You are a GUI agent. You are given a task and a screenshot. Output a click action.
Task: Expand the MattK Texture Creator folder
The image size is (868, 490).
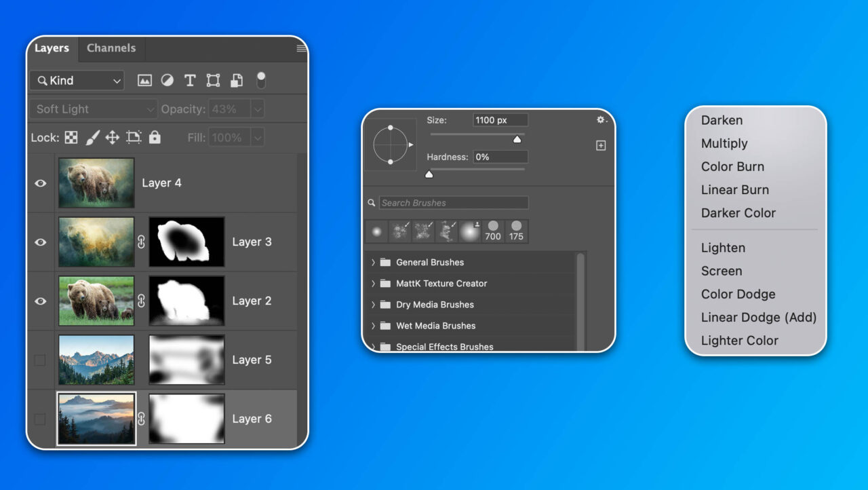pyautogui.click(x=374, y=283)
